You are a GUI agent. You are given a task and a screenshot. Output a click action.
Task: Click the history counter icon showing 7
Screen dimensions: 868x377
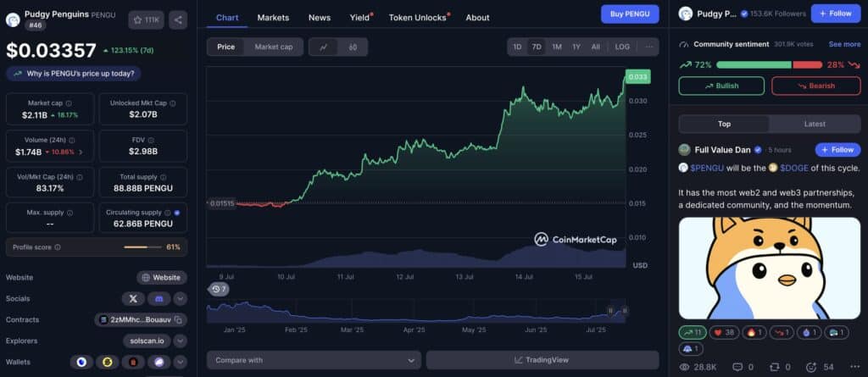pyautogui.click(x=219, y=289)
